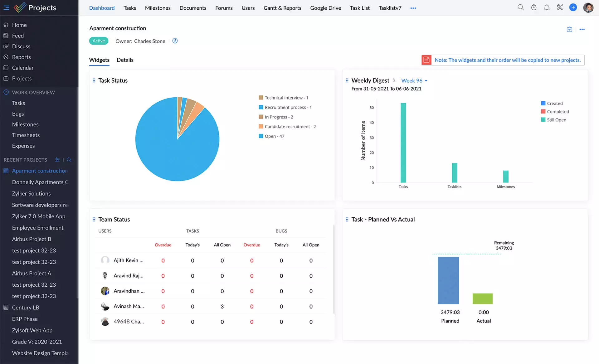
Task: Toggle Still Open legend item
Action: [556, 120]
